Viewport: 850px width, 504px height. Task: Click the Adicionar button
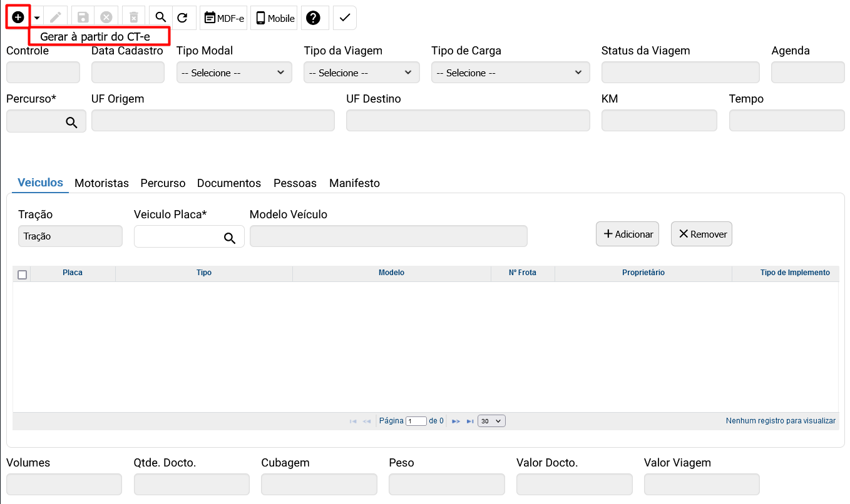tap(627, 234)
